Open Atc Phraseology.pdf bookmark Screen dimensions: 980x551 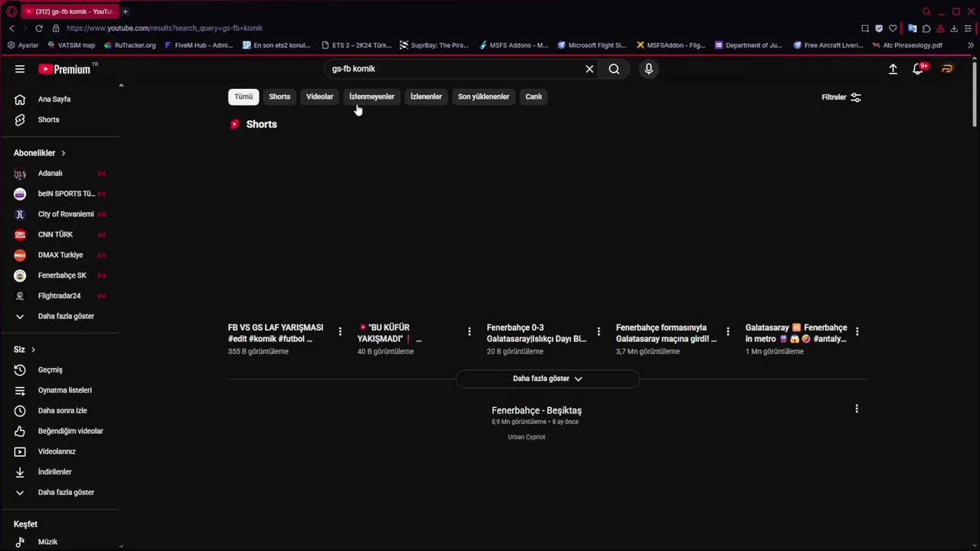click(x=906, y=45)
